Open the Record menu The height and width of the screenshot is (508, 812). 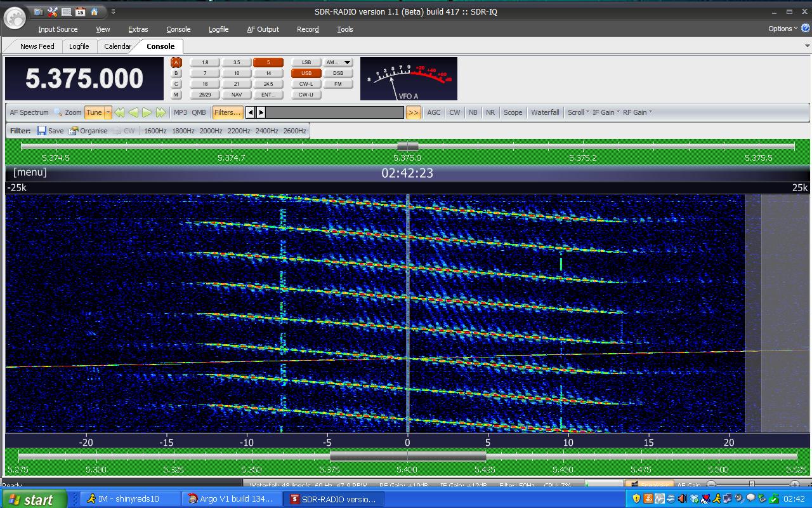click(x=308, y=29)
